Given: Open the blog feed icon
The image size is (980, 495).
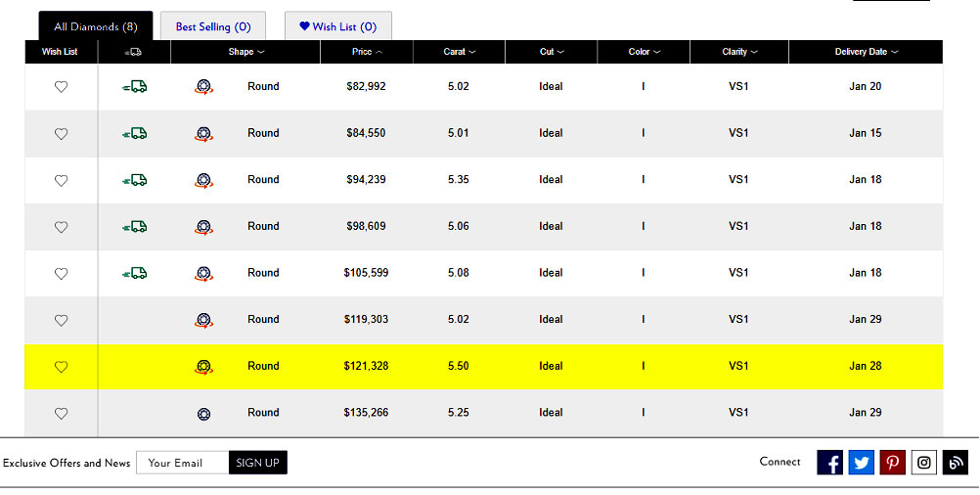Looking at the screenshot, I should pyautogui.click(x=955, y=463).
